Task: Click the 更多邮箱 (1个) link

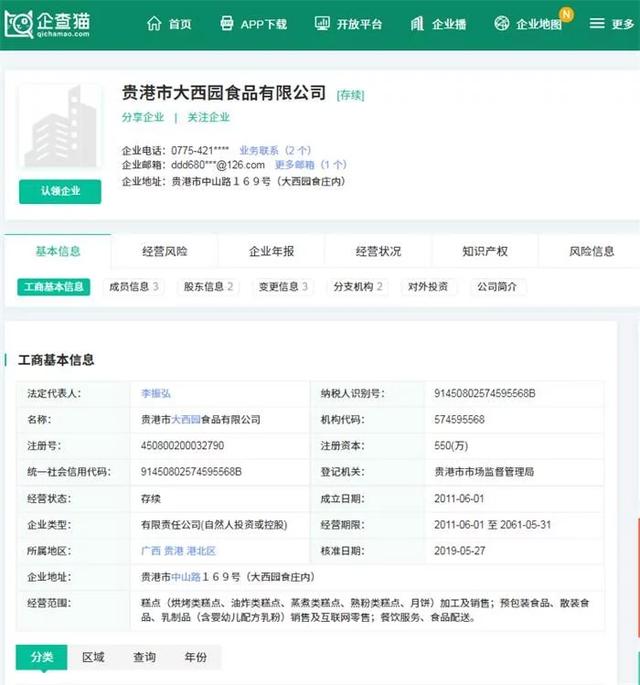Action: 311,165
